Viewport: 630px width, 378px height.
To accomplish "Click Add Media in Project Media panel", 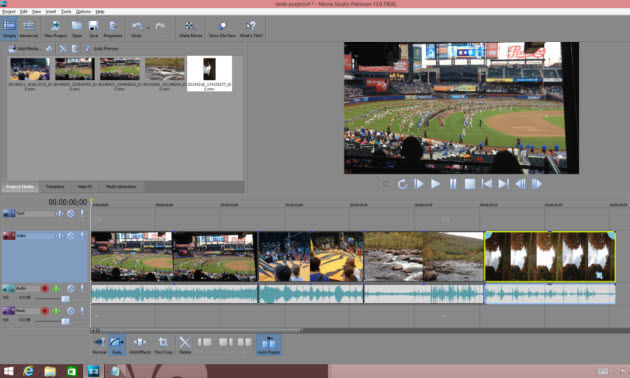I will (25, 49).
